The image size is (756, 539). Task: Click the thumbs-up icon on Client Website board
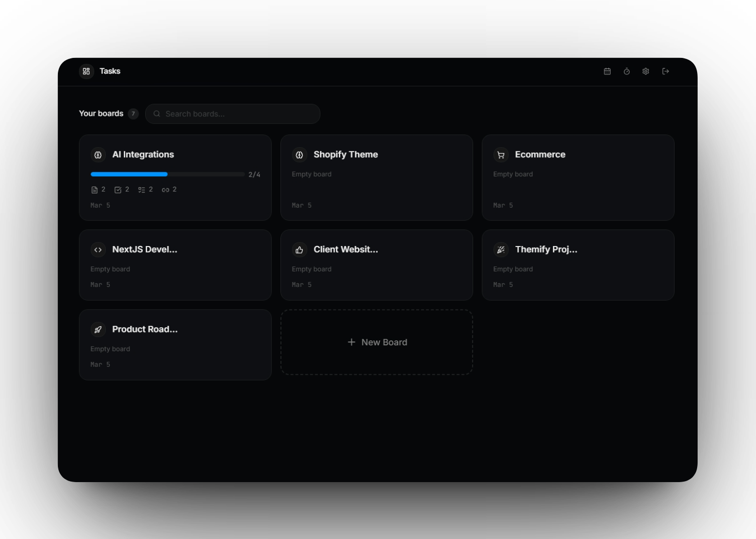coord(299,250)
